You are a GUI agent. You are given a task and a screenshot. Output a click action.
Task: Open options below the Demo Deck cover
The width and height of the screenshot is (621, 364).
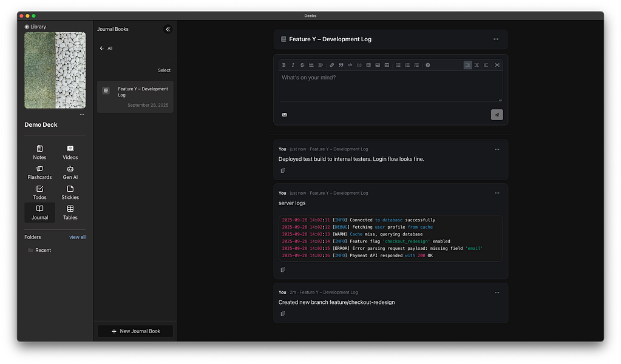click(82, 115)
